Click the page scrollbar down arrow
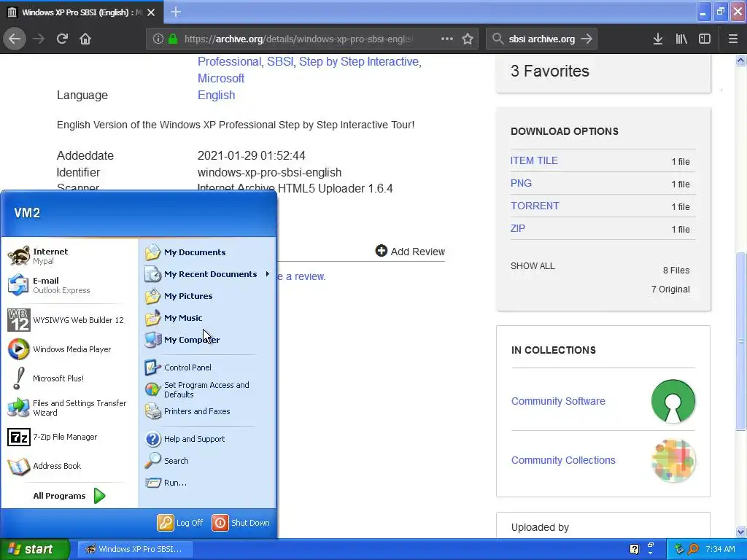Image resolution: width=747 pixels, height=560 pixels. point(741,532)
